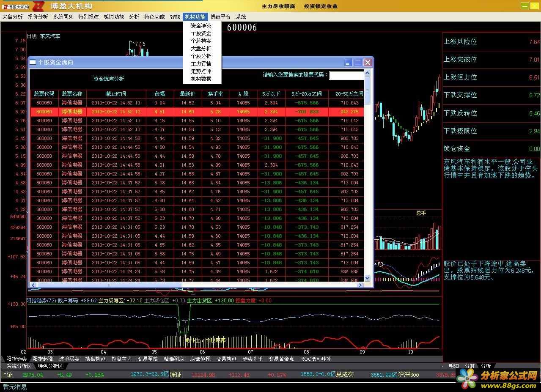Screen dimensions: 541x392
Task: Switch to the 底部侦探 indicator tab
Action: [x=200, y=359]
